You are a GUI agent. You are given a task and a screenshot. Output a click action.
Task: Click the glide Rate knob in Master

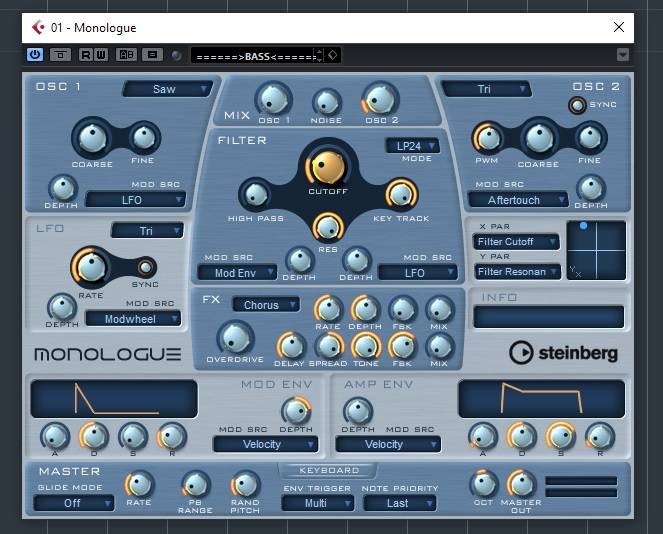click(x=138, y=485)
